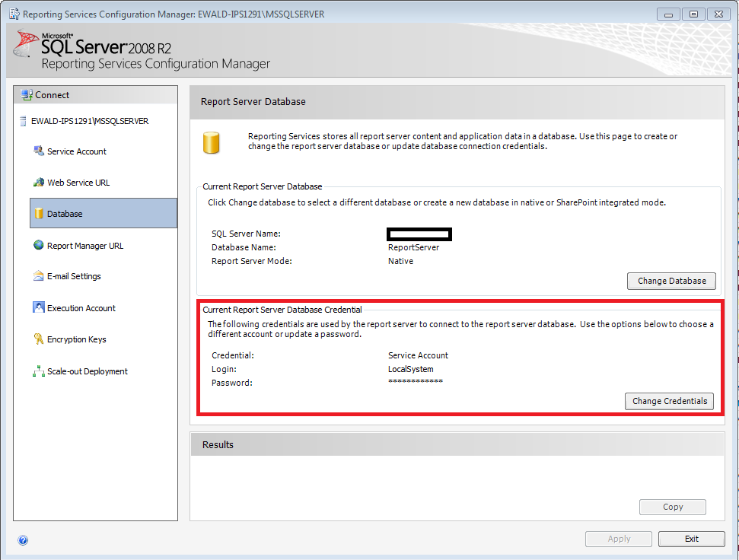Select the Database page
The width and height of the screenshot is (739, 560).
(x=104, y=213)
